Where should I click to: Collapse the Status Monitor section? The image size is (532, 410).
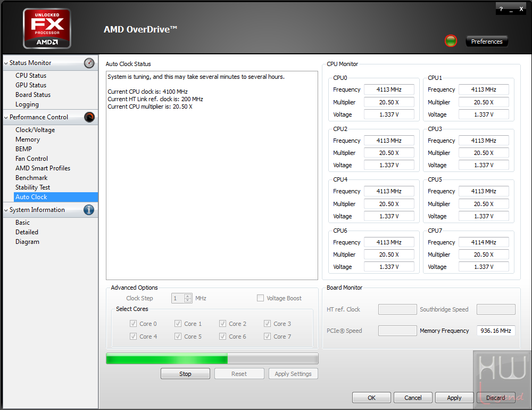(x=6, y=63)
